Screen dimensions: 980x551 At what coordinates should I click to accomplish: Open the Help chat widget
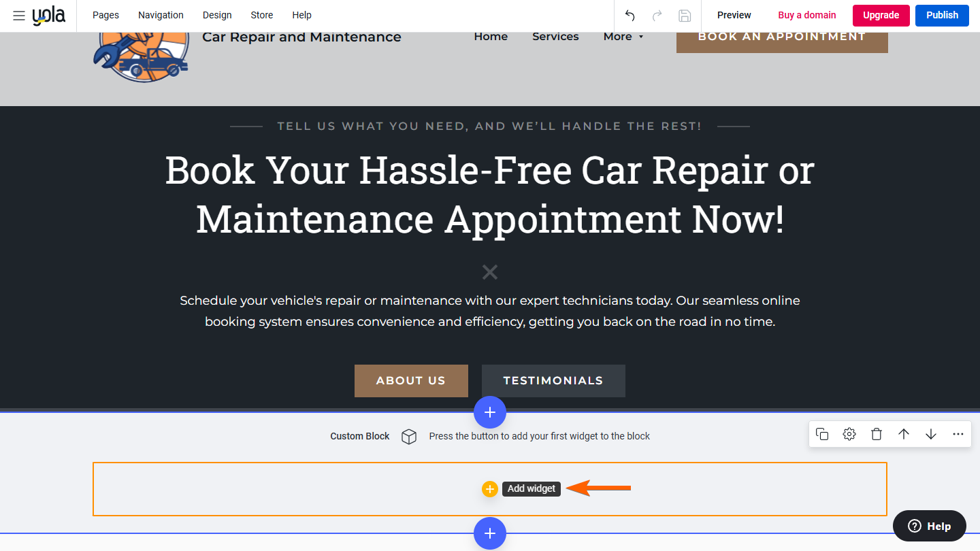pos(930,526)
